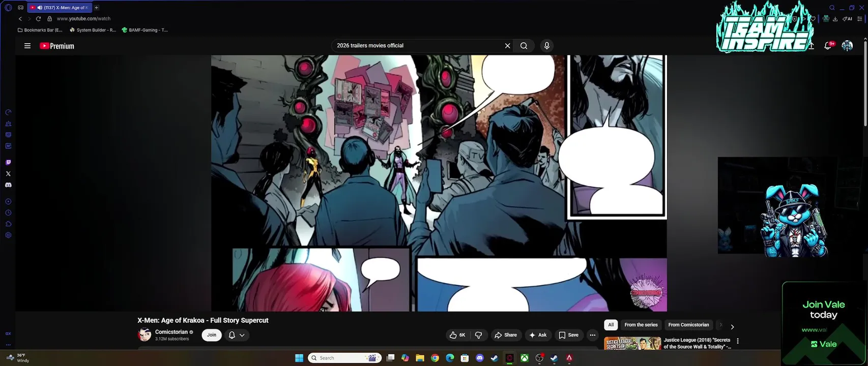The image size is (868, 366).
Task: Click the Windows taskbar Search box
Action: click(x=345, y=358)
